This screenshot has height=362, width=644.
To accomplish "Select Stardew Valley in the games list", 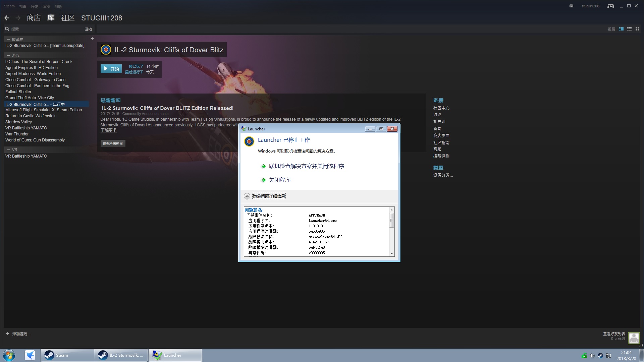I will pos(18,122).
